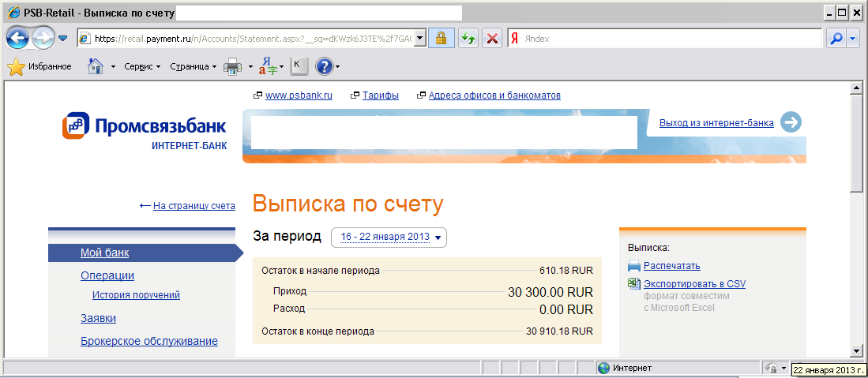Go back via На страницу счета link
This screenshot has height=378, width=868.
[194, 206]
